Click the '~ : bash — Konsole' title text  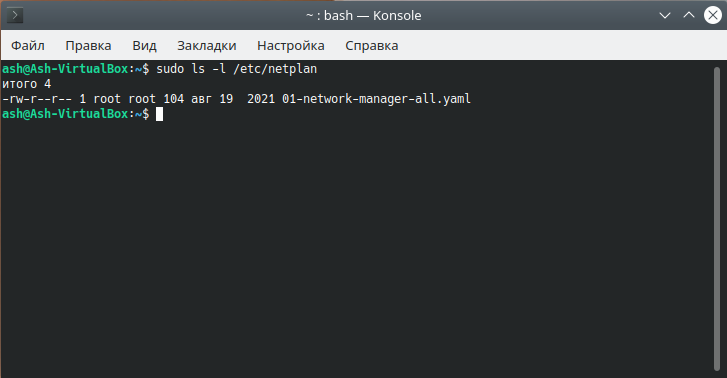tap(364, 15)
